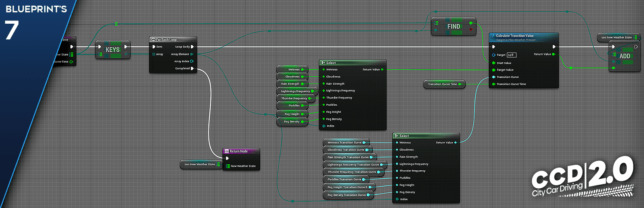Screen dimensions: 644x208
Task: Click the Calculate Transition Value node title
Action: pyautogui.click(x=515, y=36)
